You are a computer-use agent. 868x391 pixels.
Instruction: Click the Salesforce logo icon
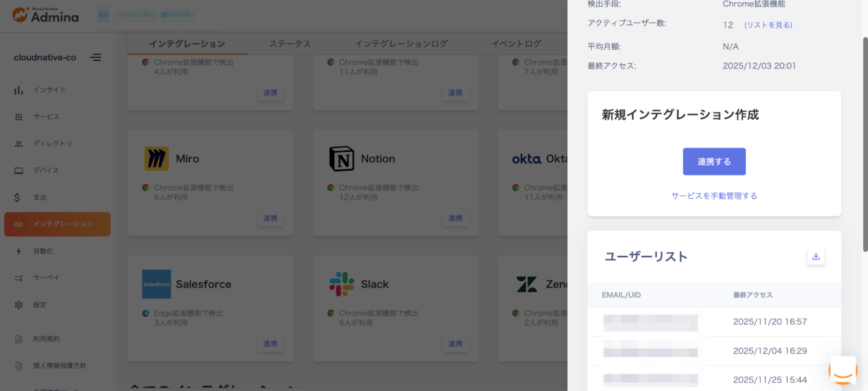156,284
